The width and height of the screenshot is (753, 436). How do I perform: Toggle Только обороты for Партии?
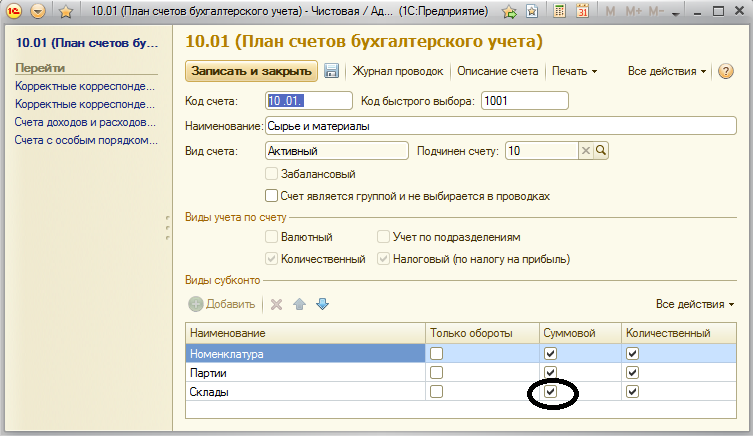(x=437, y=373)
